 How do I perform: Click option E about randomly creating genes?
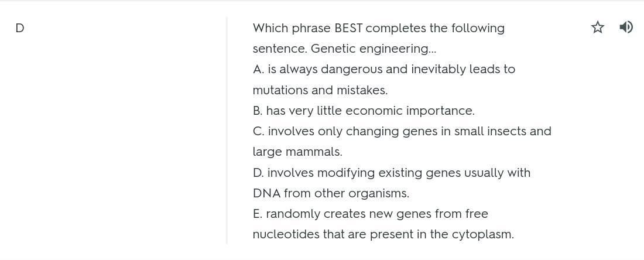click(x=370, y=214)
